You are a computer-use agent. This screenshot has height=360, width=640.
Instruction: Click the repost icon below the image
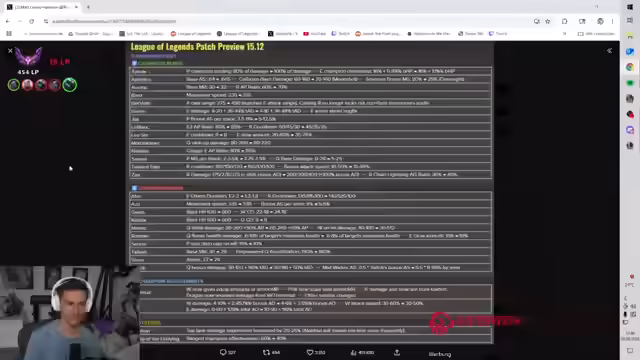266,352
